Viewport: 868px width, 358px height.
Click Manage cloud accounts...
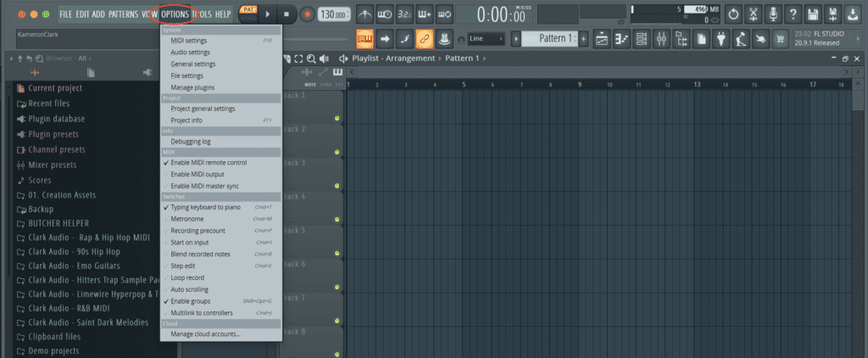point(221,334)
